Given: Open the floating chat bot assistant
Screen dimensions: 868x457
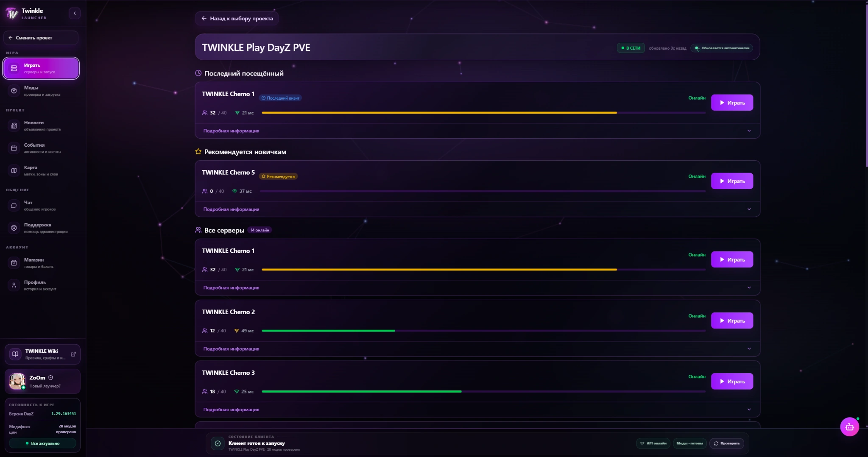Looking at the screenshot, I should pyautogui.click(x=849, y=427).
